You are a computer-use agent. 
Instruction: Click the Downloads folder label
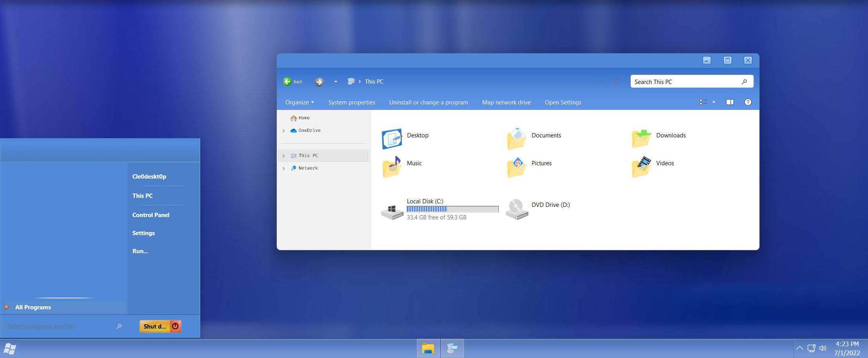tap(671, 135)
